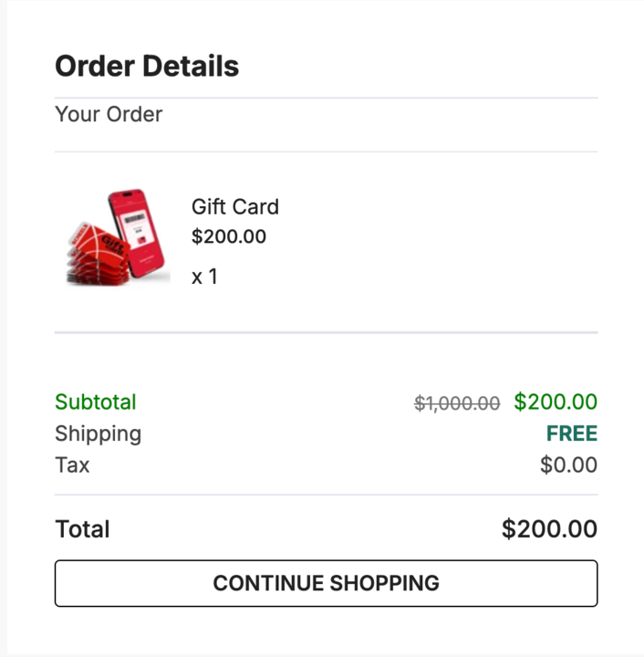Click the $0.00 tax amount
The image size is (644, 657).
(568, 465)
